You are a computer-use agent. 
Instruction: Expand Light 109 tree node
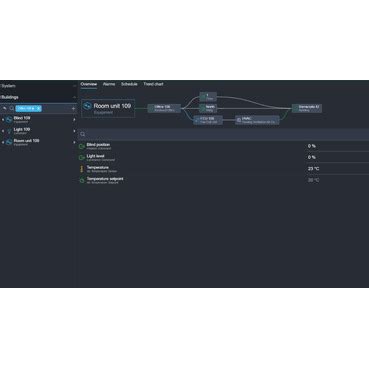coord(3,131)
